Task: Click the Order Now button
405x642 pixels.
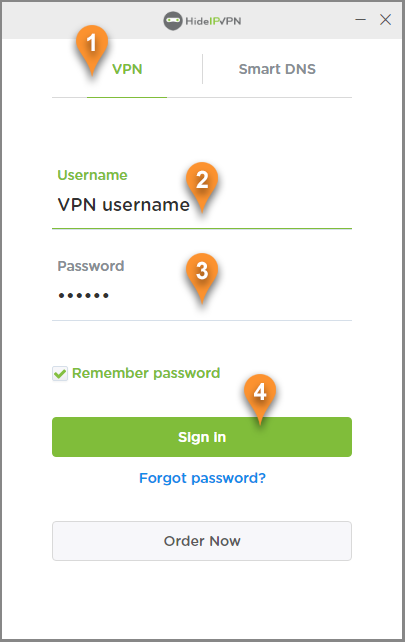Action: (202, 541)
